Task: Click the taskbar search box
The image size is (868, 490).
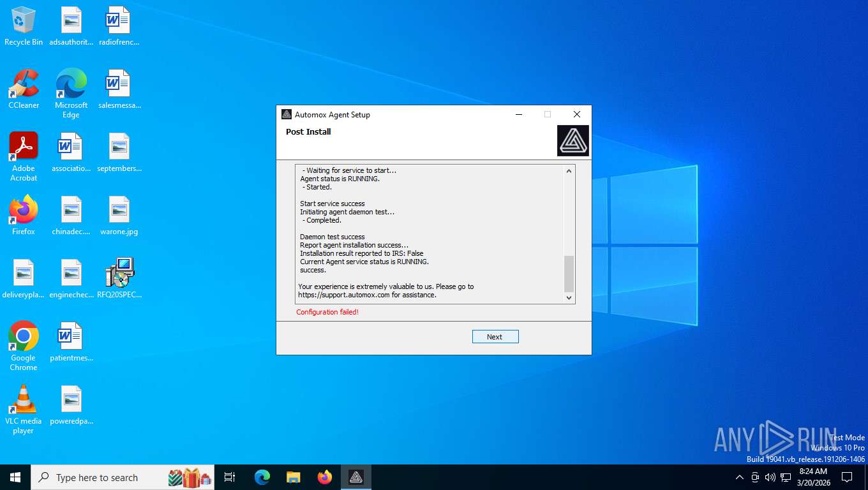Action: coord(123,477)
